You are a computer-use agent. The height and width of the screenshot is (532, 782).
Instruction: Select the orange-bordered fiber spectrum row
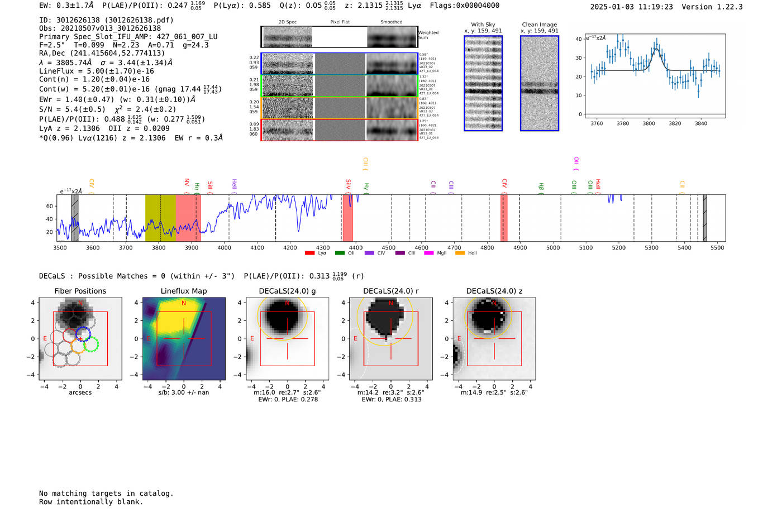339,108
